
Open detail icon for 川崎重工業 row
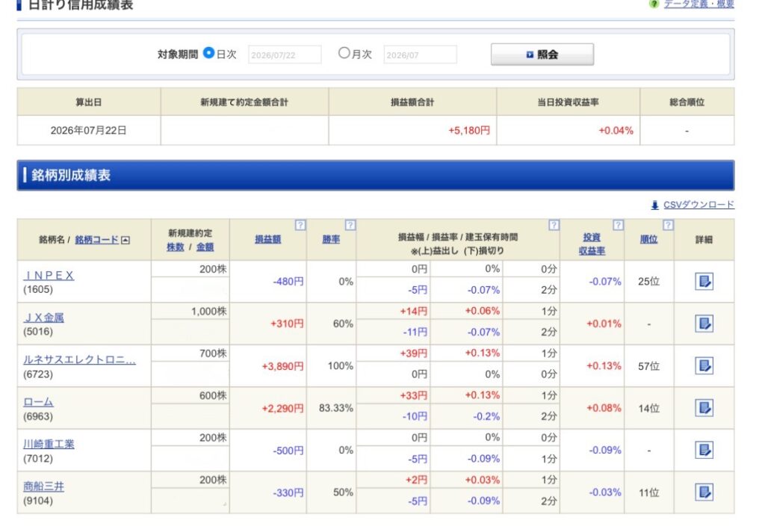pos(704,450)
